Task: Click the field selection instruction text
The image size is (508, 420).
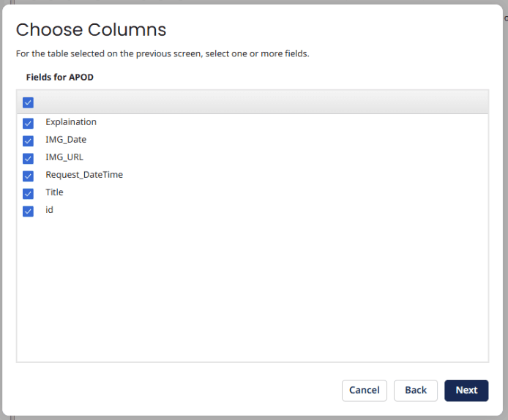Action: (163, 54)
